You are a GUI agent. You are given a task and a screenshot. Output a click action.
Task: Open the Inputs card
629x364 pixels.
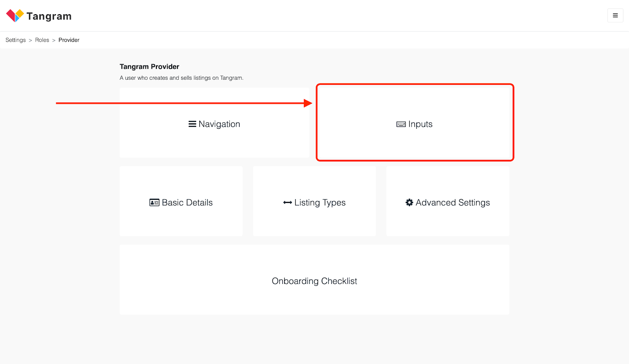point(415,123)
